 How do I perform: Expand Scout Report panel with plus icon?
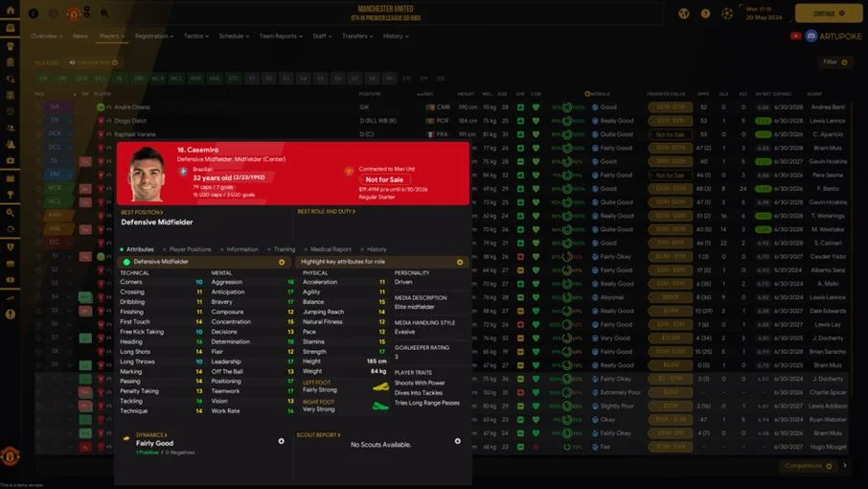tap(458, 441)
